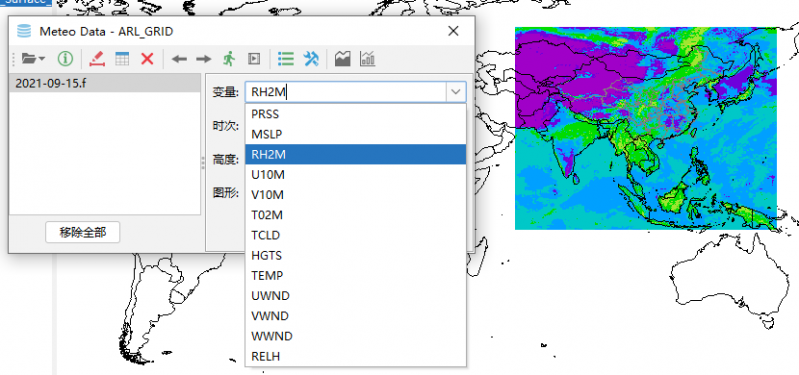Click the RH2M variable input field
This screenshot has width=799, height=375.
[x=345, y=92]
